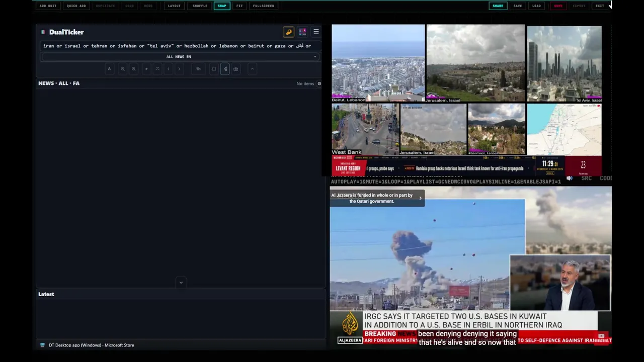The height and width of the screenshot is (362, 644).
Task: Zoom in the news ticker
Action: (133, 69)
